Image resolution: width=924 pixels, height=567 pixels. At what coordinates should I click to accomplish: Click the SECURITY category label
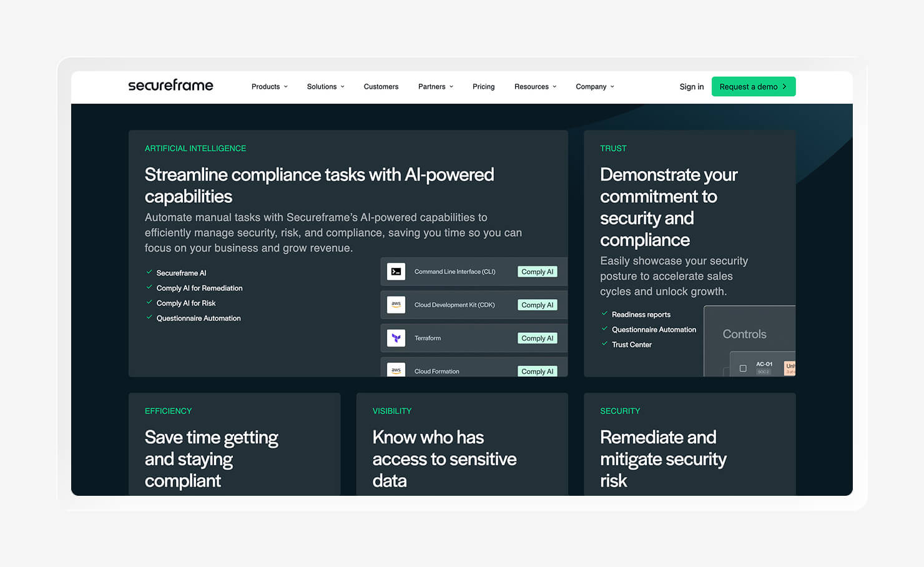point(620,411)
